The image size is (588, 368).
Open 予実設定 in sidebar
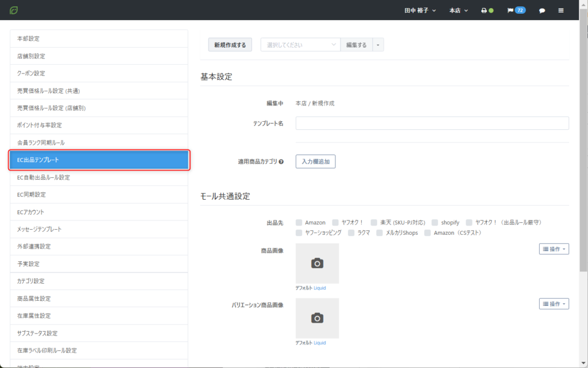[99, 264]
